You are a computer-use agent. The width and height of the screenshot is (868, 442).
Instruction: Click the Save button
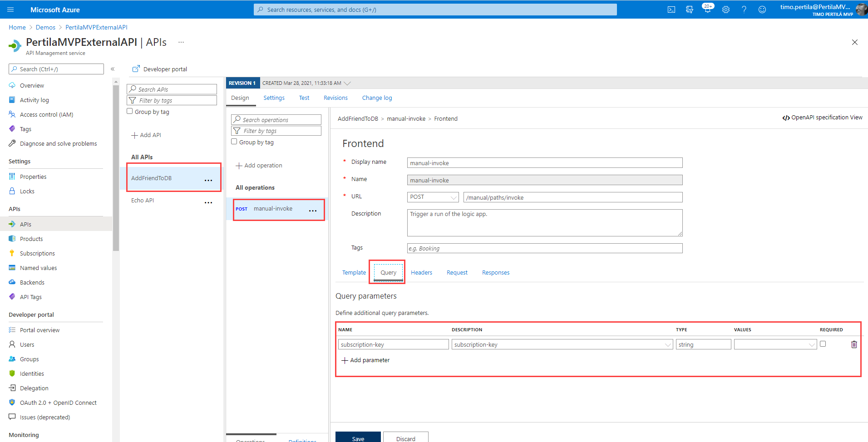(x=358, y=438)
